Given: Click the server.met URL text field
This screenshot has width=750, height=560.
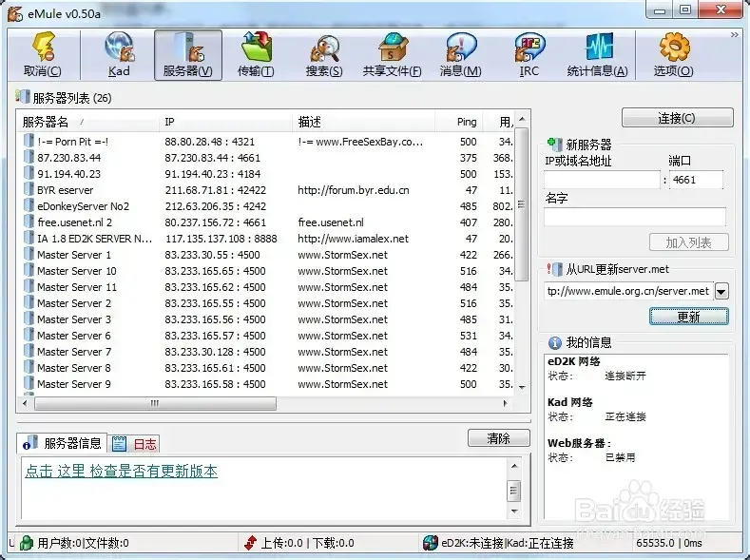Looking at the screenshot, I should [x=629, y=291].
